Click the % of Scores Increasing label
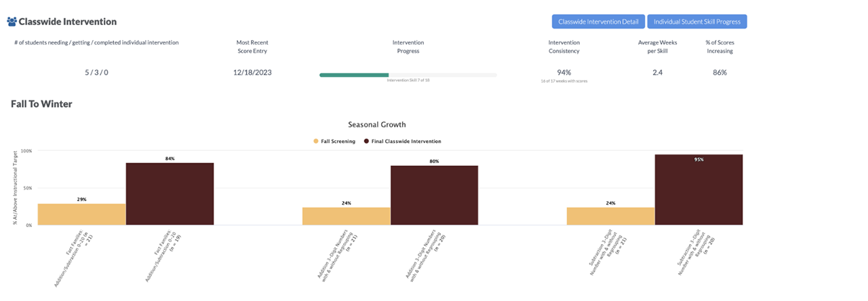The width and height of the screenshot is (868, 301). pos(719,46)
